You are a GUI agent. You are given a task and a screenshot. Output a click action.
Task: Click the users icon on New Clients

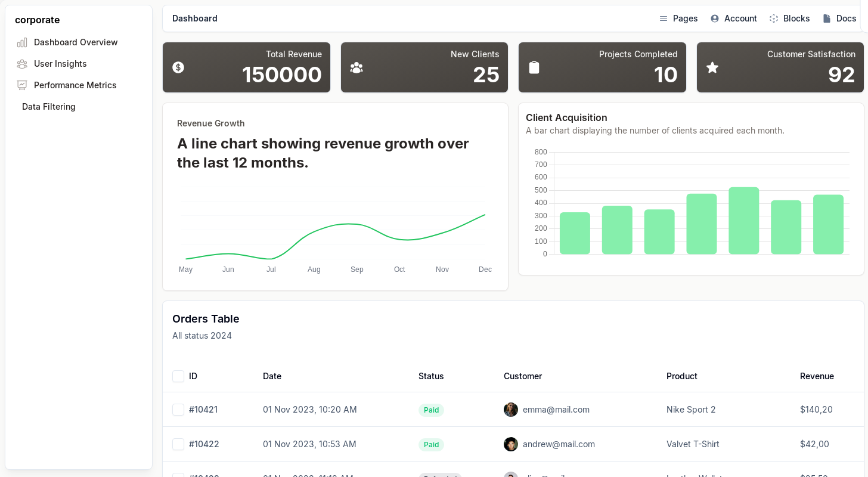356,67
